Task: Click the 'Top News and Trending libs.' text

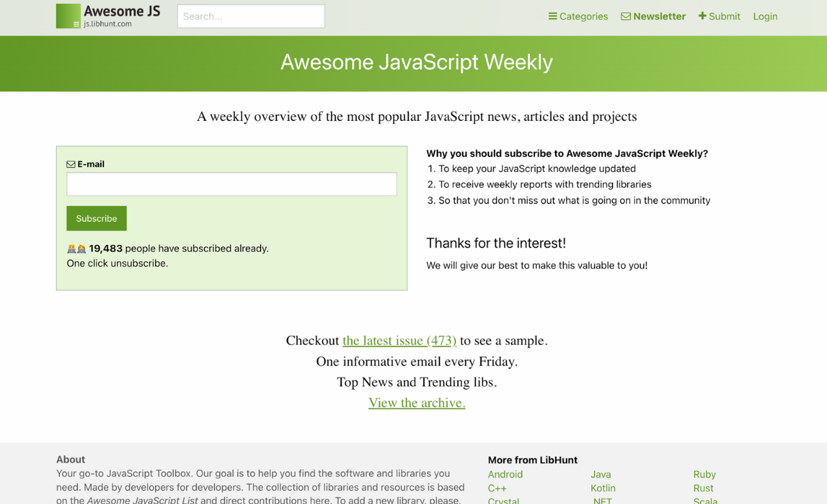Action: pos(417,382)
